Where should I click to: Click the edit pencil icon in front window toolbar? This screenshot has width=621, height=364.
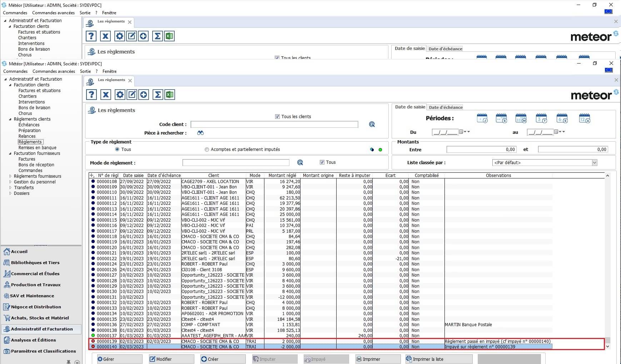coord(132,95)
